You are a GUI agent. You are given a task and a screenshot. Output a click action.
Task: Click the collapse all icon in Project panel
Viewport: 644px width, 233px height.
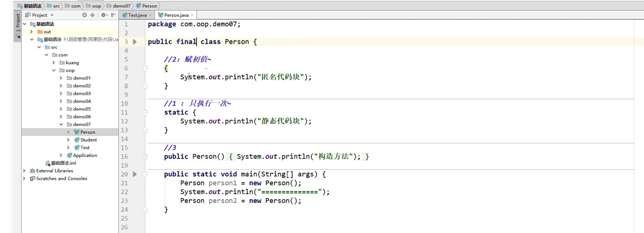92,15
